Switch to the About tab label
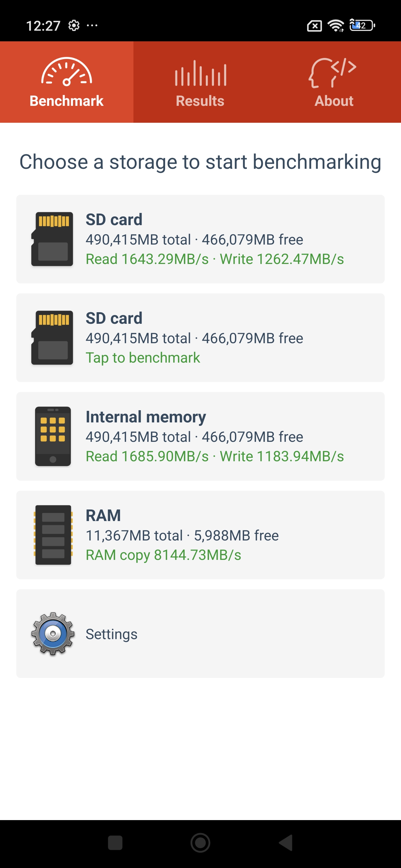The image size is (401, 868). pyautogui.click(x=334, y=101)
